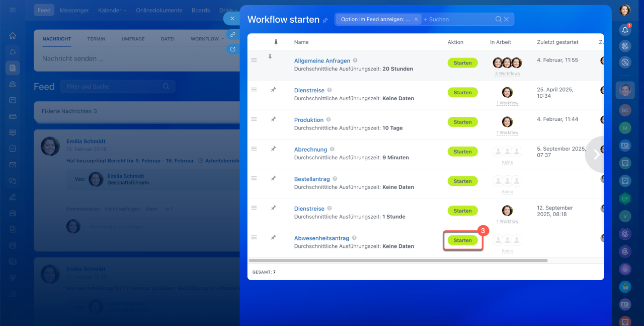Open the Abwesenheitsantrag workflow link
This screenshot has height=326, width=644.
click(x=321, y=238)
